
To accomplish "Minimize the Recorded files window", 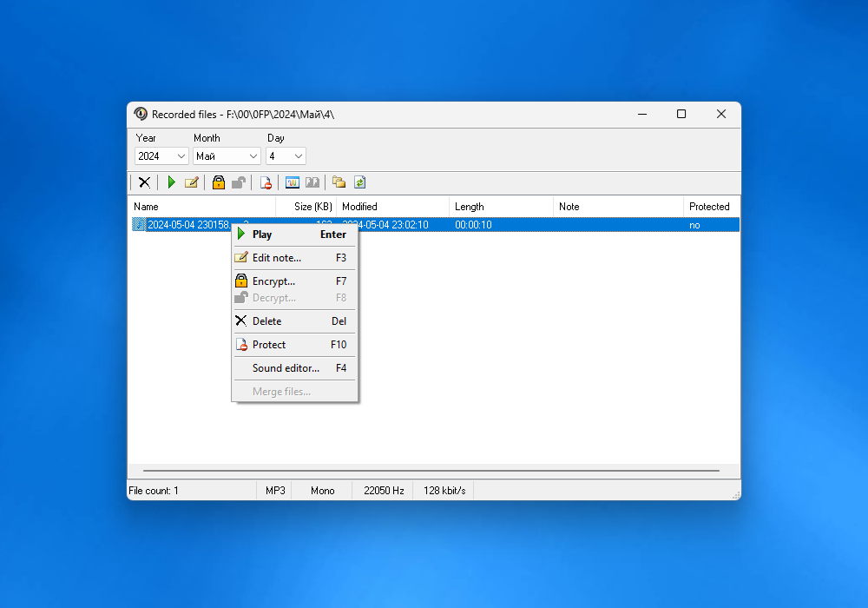I will coord(642,114).
